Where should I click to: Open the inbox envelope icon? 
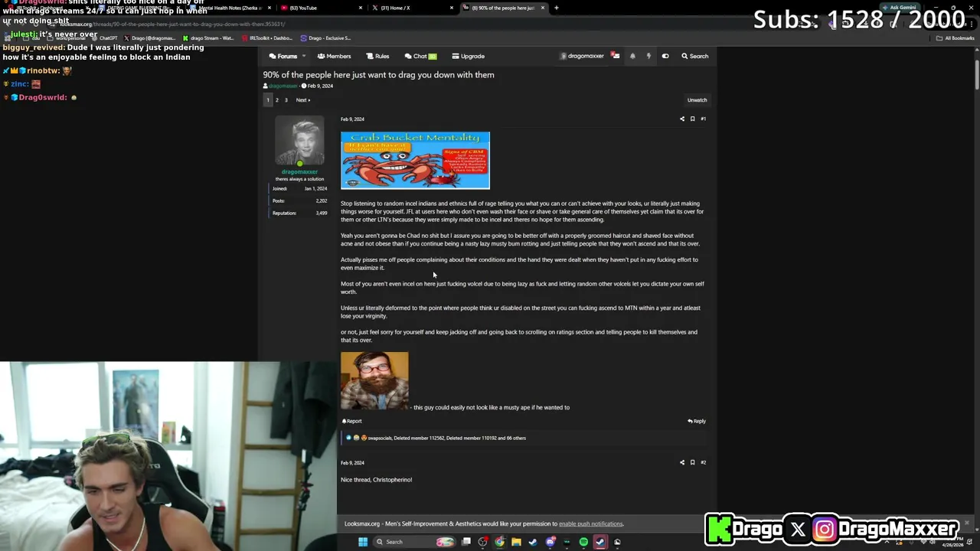(616, 56)
